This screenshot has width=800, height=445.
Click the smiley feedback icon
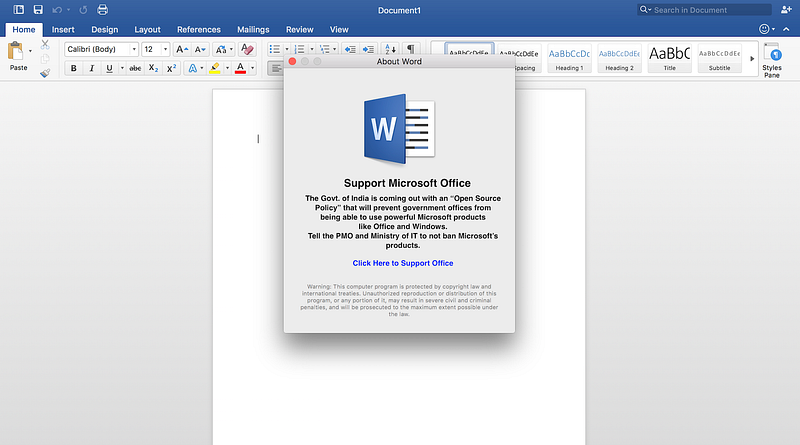(x=764, y=29)
